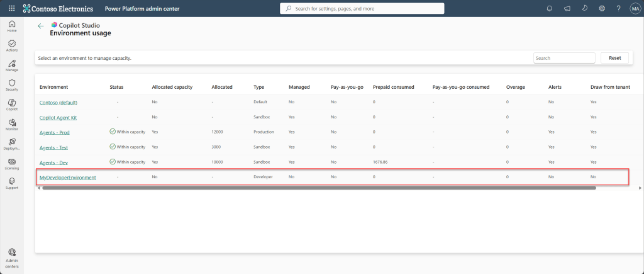Sort by the Environment column header
Image resolution: width=644 pixels, height=274 pixels.
point(54,87)
